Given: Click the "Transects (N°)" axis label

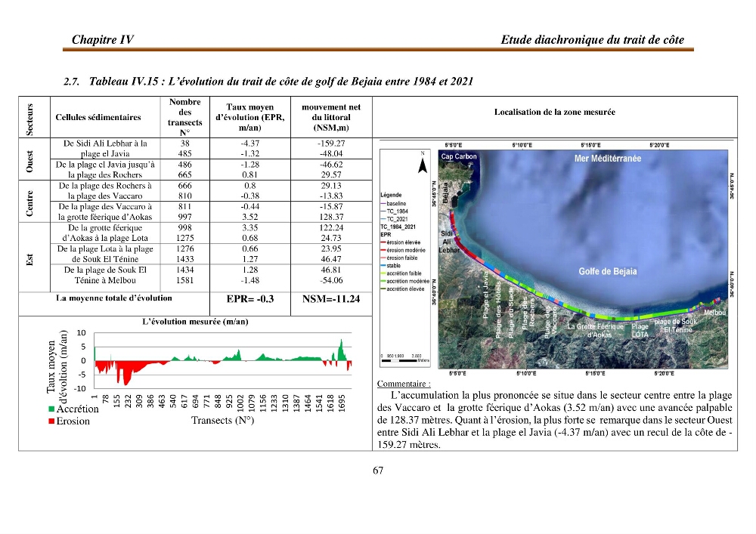Looking at the screenshot, I should 223,421.
